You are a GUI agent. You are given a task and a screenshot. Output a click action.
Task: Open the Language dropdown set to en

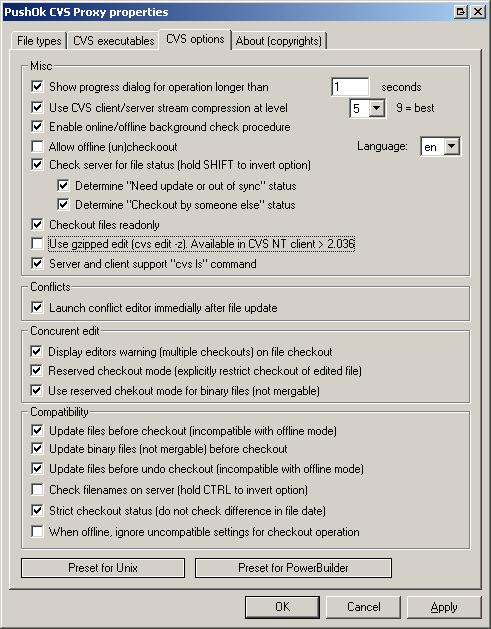[452, 147]
